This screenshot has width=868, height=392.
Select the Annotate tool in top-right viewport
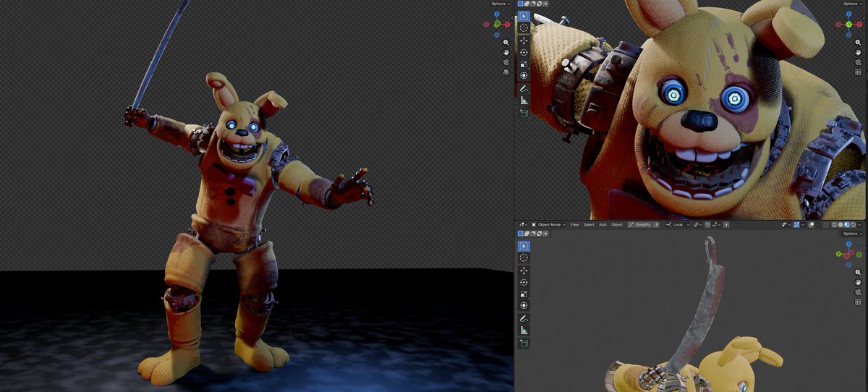tap(524, 88)
